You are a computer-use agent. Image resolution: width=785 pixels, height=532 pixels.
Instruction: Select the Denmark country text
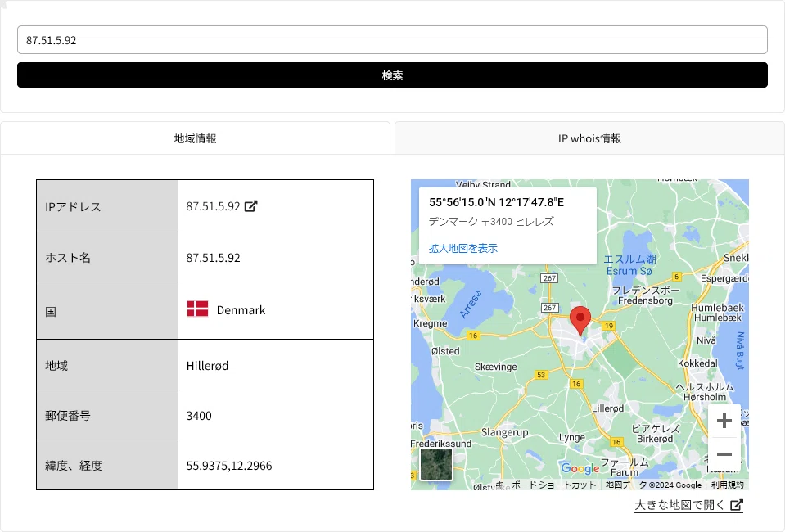click(241, 310)
